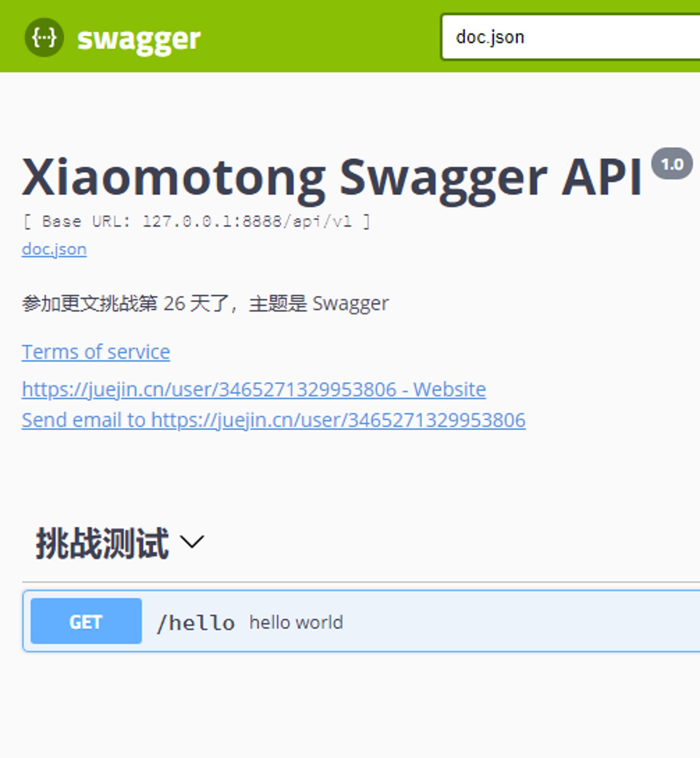
Task: Click the description text mentioning 26 天
Action: 205,304
